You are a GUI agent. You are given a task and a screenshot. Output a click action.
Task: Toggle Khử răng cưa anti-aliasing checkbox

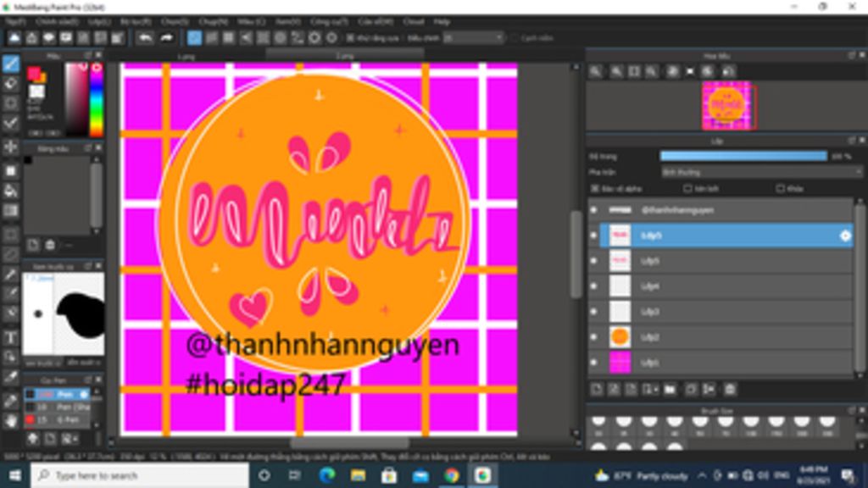(x=350, y=38)
